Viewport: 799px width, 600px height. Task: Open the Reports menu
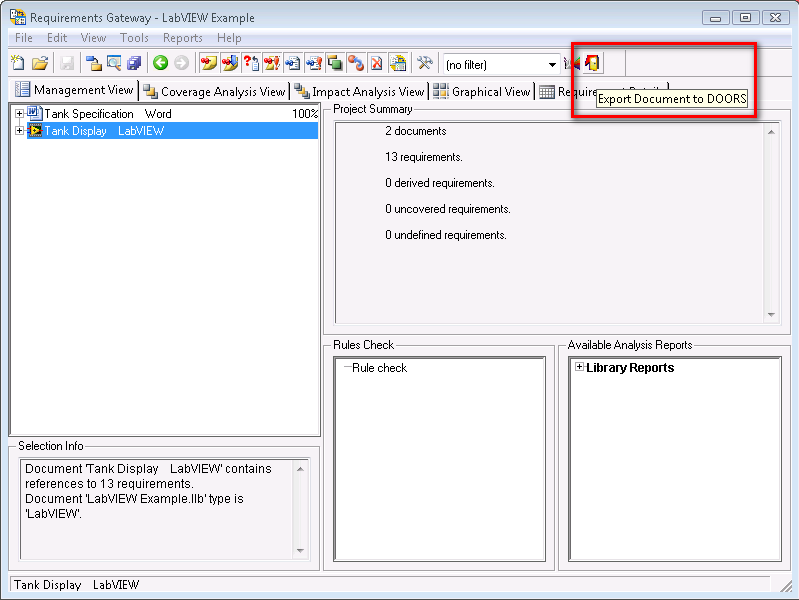coord(182,38)
